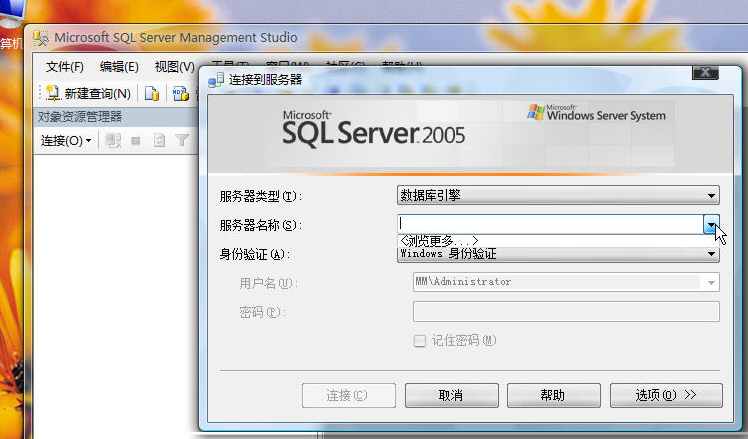The width and height of the screenshot is (748, 439).
Task: Click the MDX query icon in the toolbar
Action: coord(180,93)
